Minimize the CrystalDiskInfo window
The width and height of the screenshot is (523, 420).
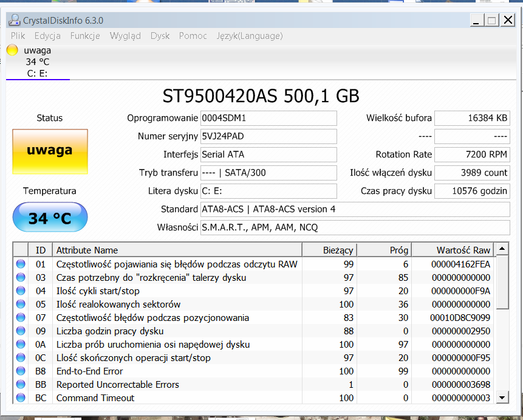[476, 20]
